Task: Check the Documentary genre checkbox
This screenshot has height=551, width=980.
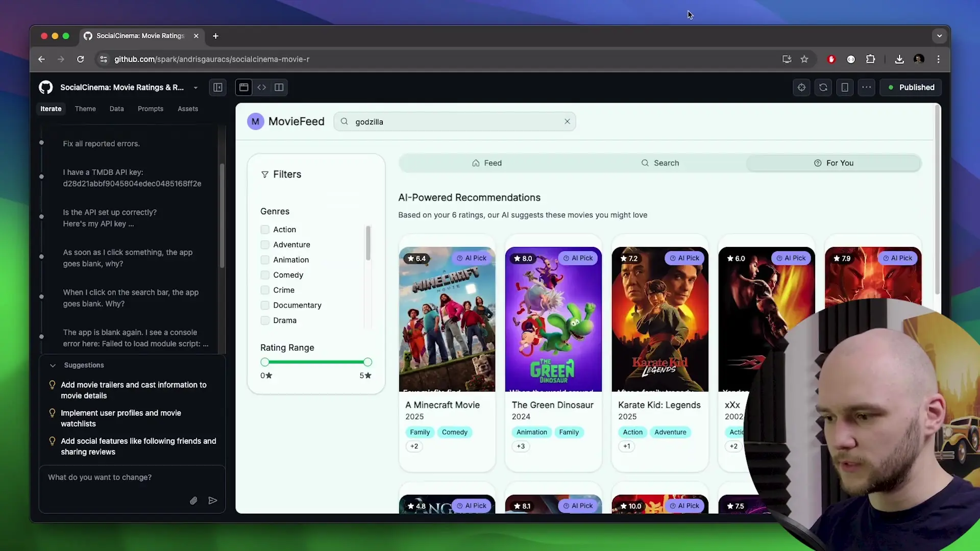Action: [265, 305]
